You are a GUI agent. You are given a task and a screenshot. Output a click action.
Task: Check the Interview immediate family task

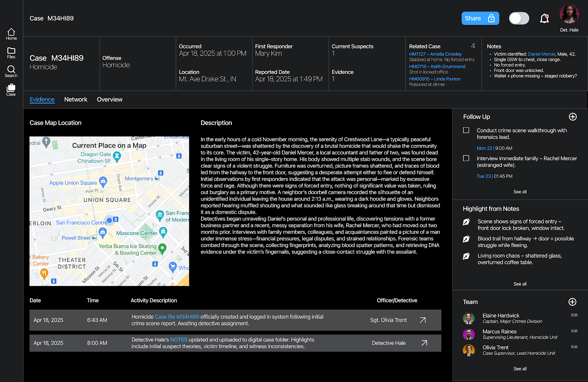coord(466,158)
